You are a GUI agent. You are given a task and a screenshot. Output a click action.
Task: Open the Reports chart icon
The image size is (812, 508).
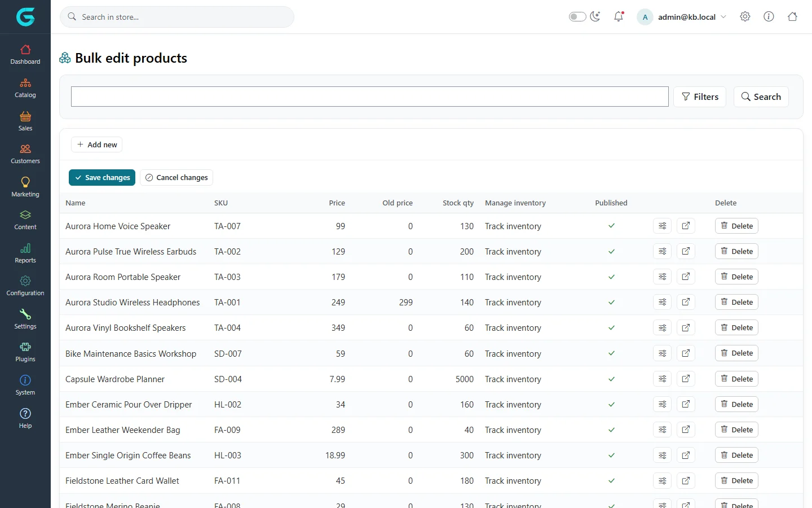pyautogui.click(x=25, y=248)
